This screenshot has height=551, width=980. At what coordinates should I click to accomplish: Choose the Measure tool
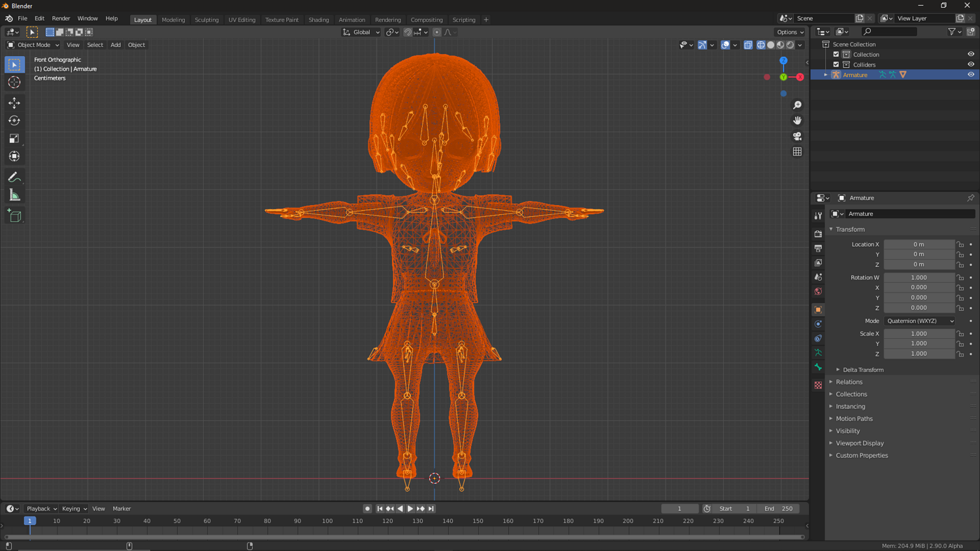(14, 195)
